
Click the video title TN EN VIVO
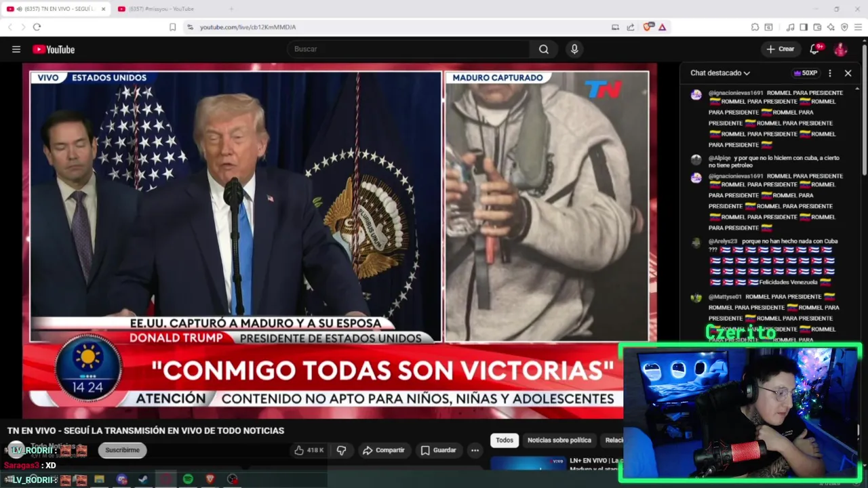coord(145,430)
